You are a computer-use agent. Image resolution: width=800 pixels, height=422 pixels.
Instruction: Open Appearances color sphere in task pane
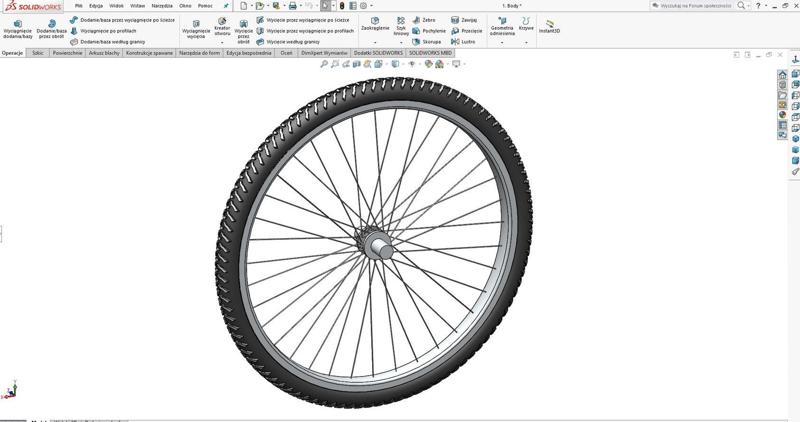pos(783,115)
